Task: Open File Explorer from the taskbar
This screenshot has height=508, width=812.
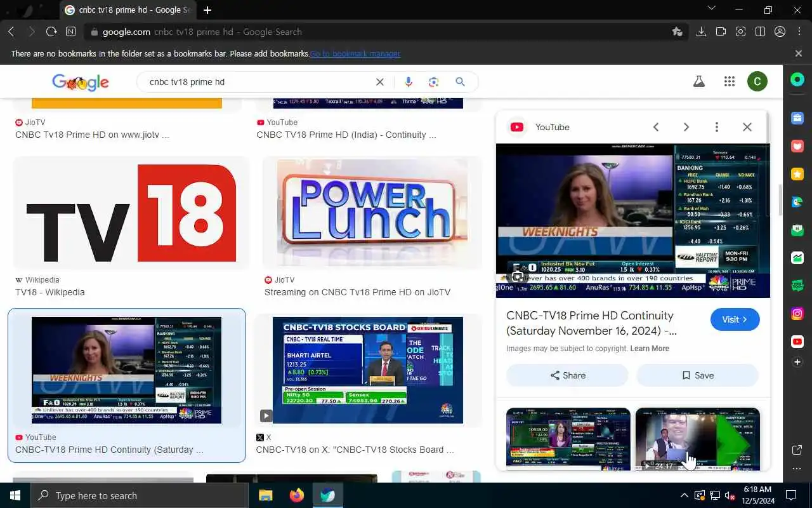Action: 265,495
